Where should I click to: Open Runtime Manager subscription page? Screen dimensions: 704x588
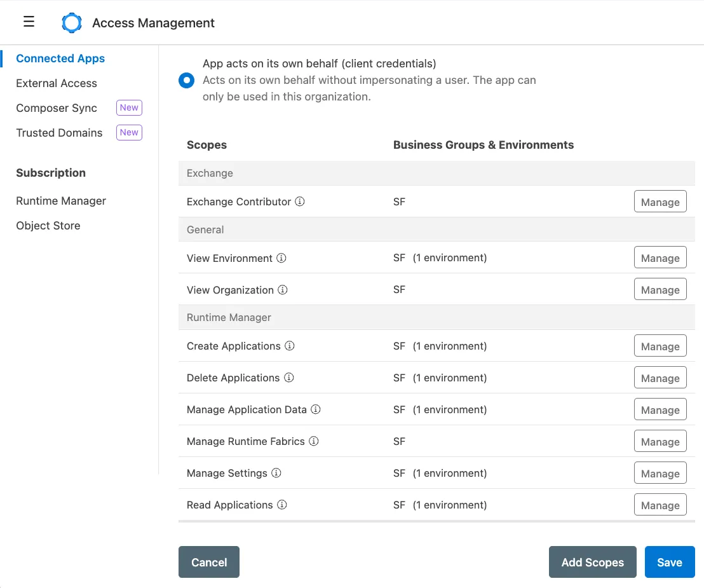point(61,201)
